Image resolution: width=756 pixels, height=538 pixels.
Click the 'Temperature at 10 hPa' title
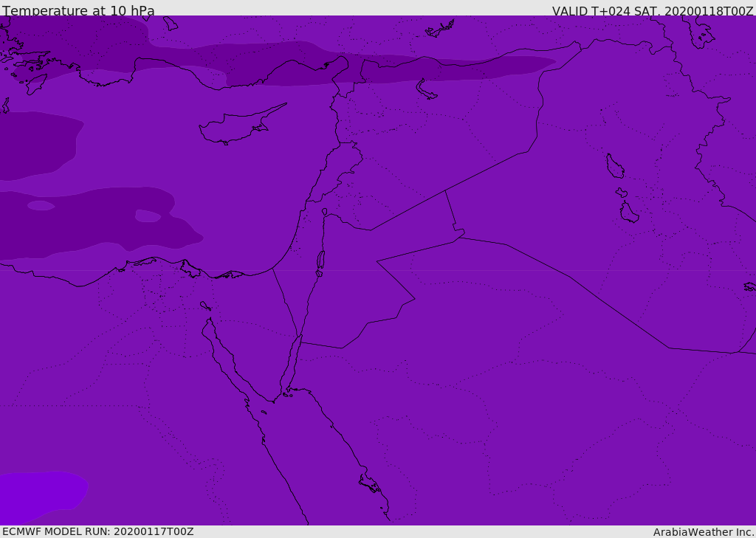click(78, 11)
